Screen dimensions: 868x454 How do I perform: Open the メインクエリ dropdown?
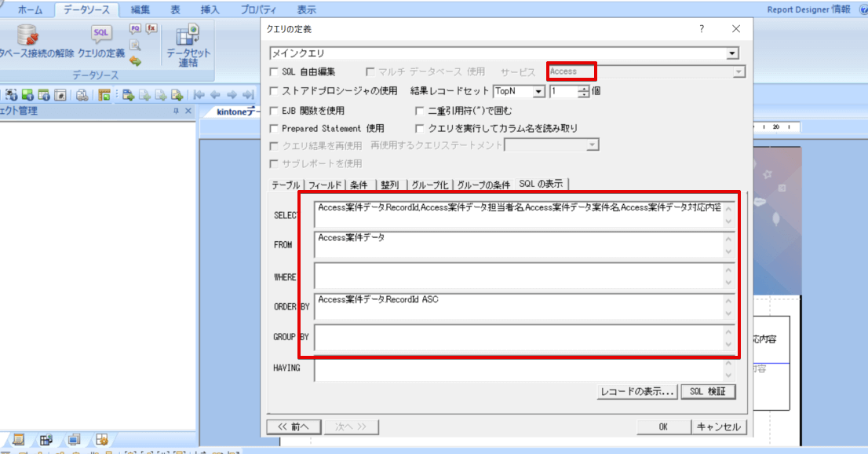click(x=732, y=53)
